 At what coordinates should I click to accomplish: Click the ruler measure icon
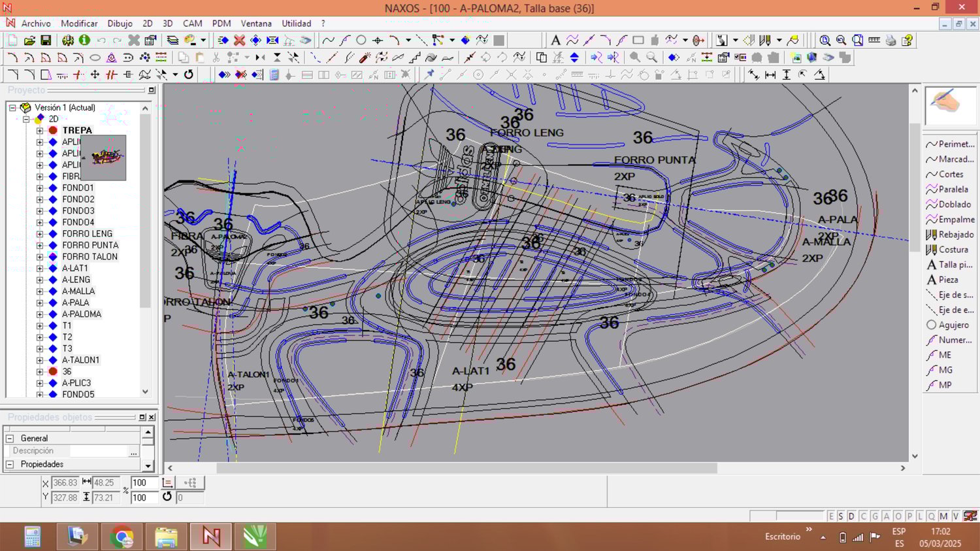point(874,41)
